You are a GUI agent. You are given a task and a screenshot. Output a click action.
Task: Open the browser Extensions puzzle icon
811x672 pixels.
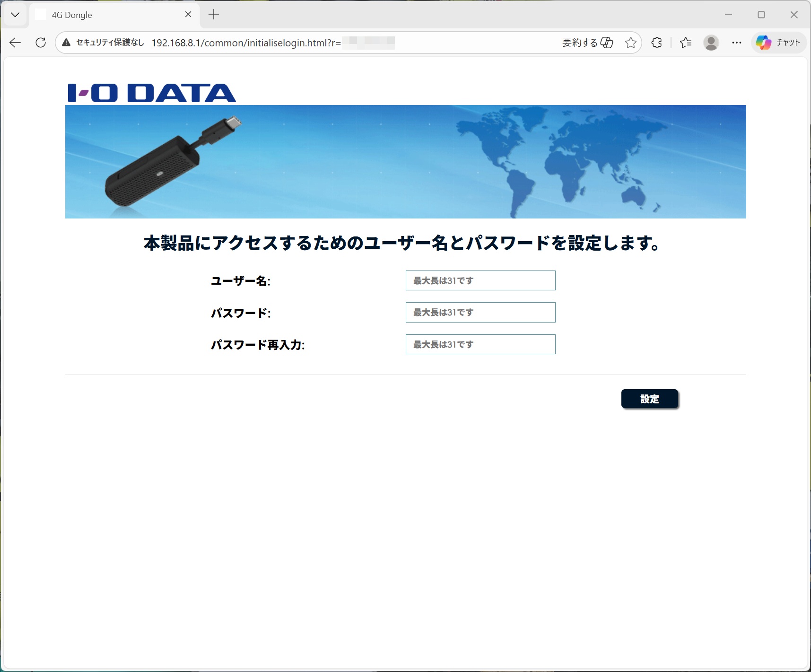coord(656,43)
